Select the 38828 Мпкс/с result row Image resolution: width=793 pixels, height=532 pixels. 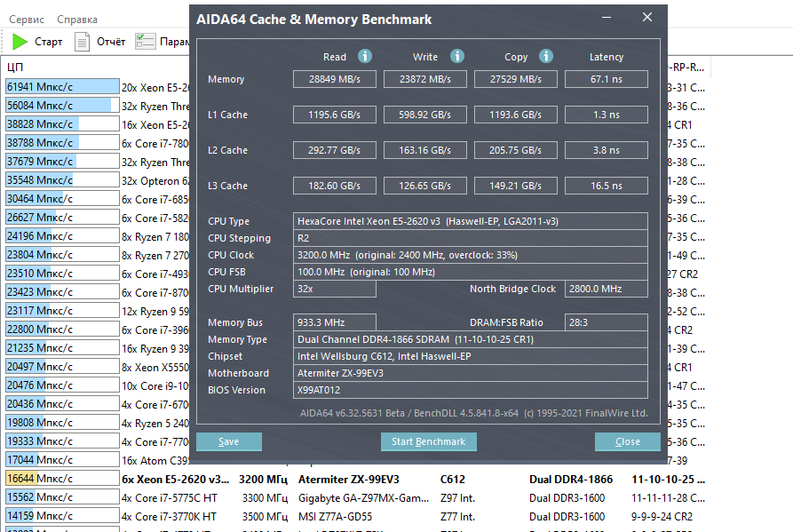pos(62,124)
